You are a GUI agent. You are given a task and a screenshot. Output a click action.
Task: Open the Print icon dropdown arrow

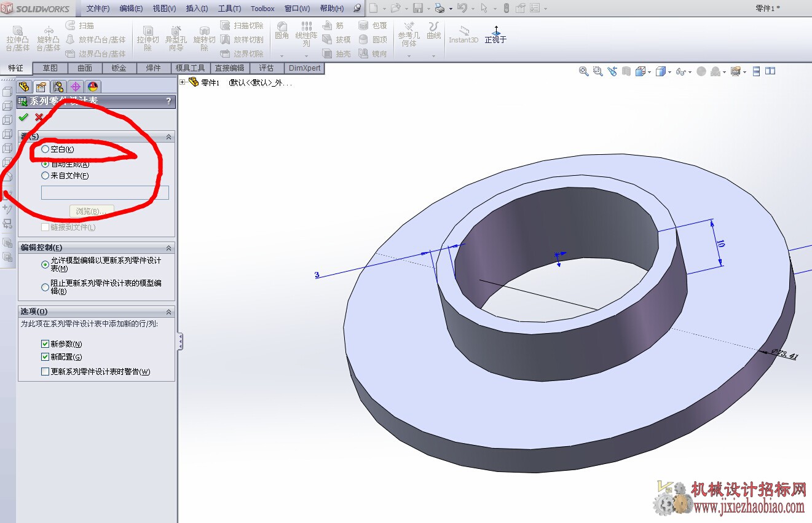451,9
